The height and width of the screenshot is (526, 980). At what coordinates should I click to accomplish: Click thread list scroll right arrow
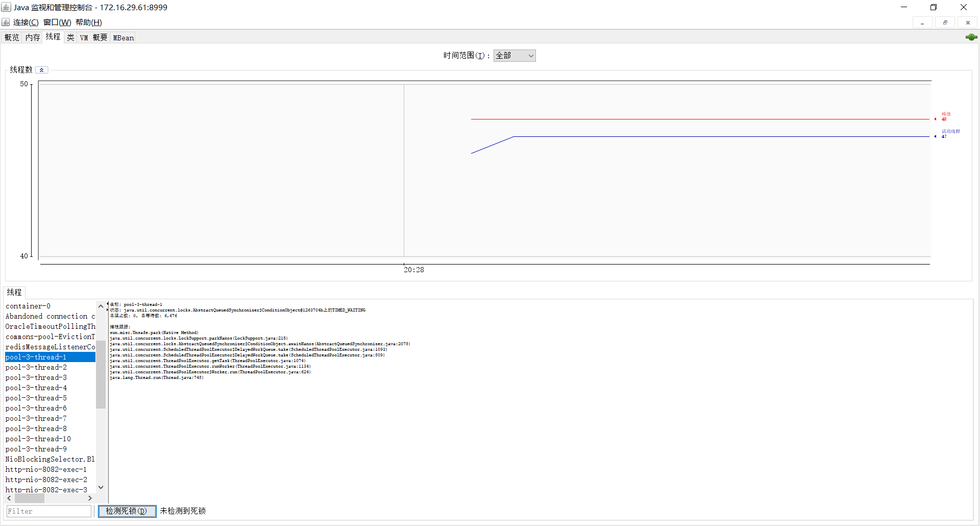click(90, 498)
